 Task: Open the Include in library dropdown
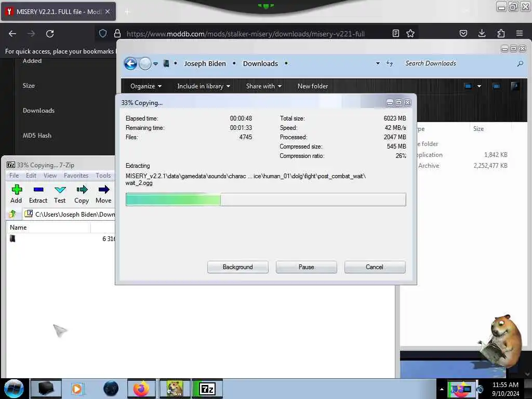pos(204,86)
